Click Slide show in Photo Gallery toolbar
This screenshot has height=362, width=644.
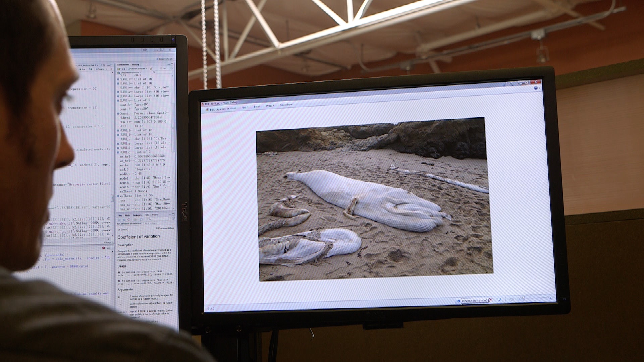click(286, 105)
